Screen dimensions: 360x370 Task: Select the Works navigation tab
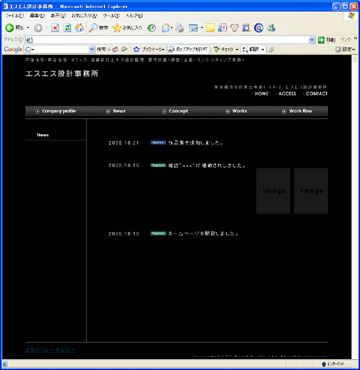click(236, 111)
